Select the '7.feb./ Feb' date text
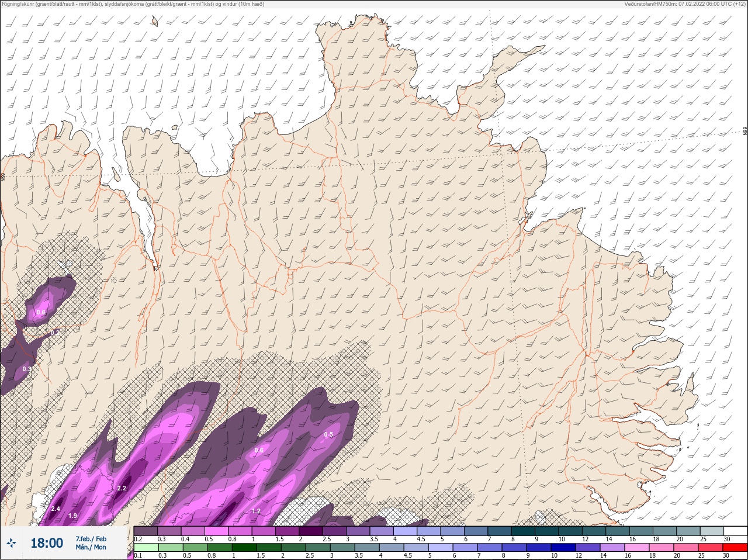748x560 pixels. tap(91, 538)
